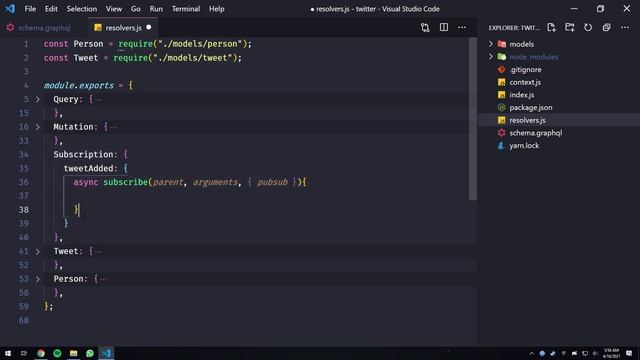
Task: Click the editor vertical scrollbar thumb
Action: [473, 118]
